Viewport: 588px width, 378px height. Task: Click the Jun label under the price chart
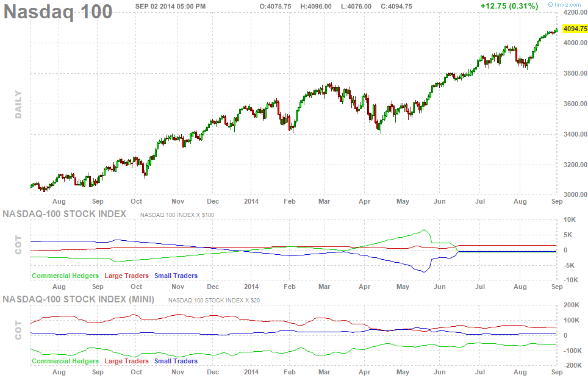tap(440, 201)
